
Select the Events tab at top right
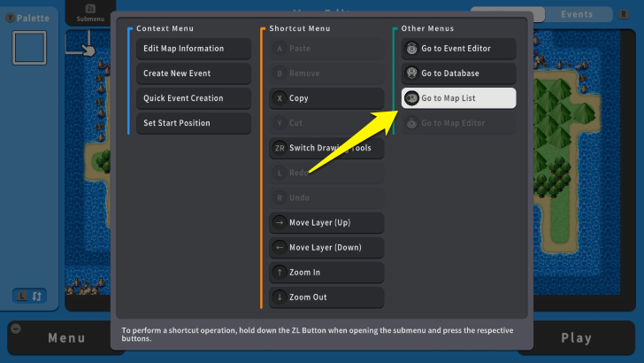(x=577, y=14)
